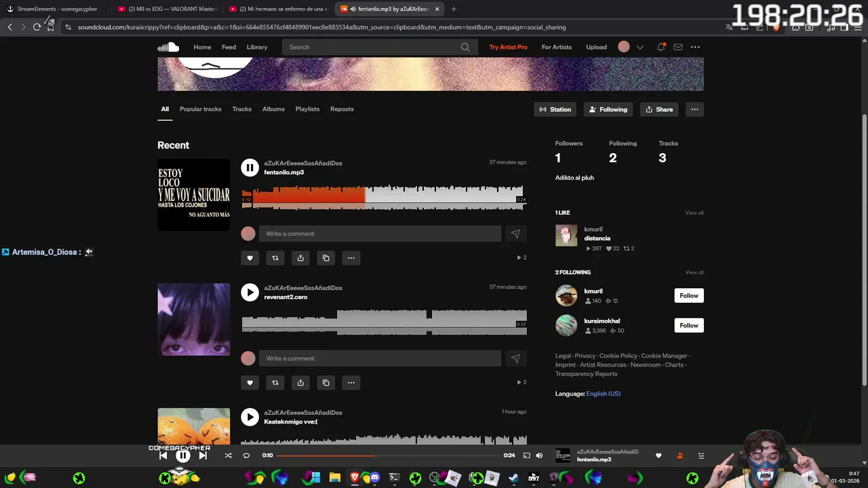
Task: Play the Keateknmigo vve:( track
Action: click(x=250, y=417)
